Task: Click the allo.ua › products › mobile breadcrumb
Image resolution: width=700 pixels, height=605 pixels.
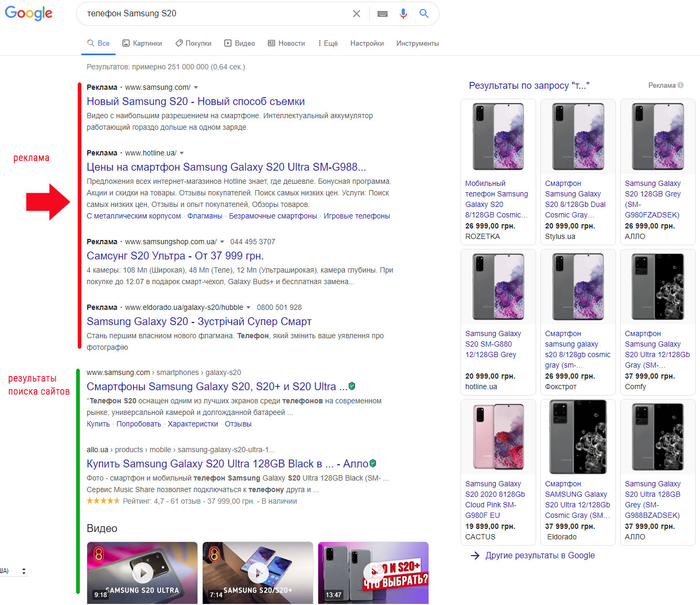Action: point(181,450)
